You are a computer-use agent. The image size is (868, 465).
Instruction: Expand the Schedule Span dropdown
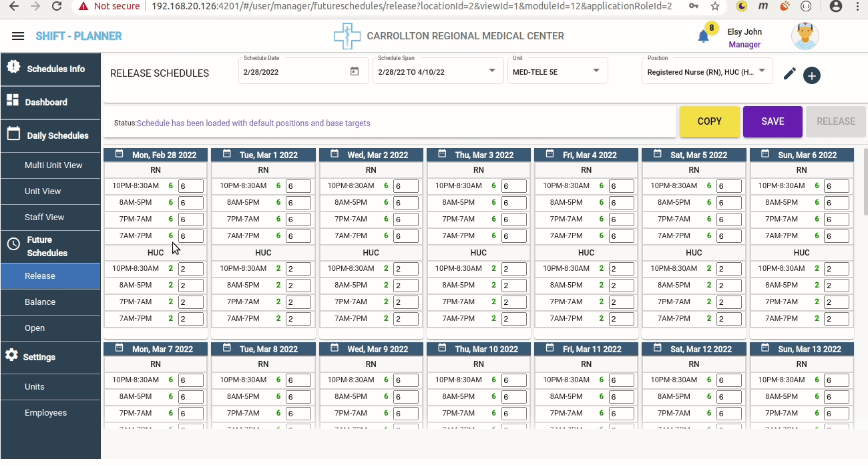click(492, 71)
